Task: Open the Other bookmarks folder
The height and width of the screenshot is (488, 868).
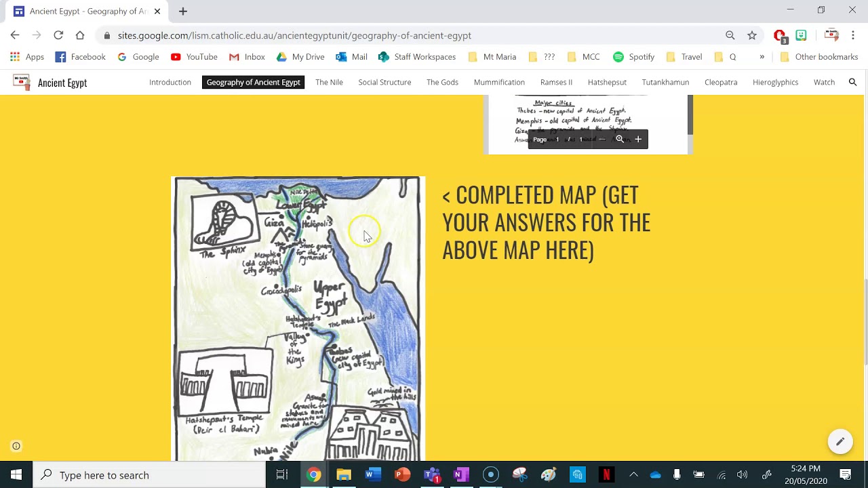Action: click(x=819, y=57)
